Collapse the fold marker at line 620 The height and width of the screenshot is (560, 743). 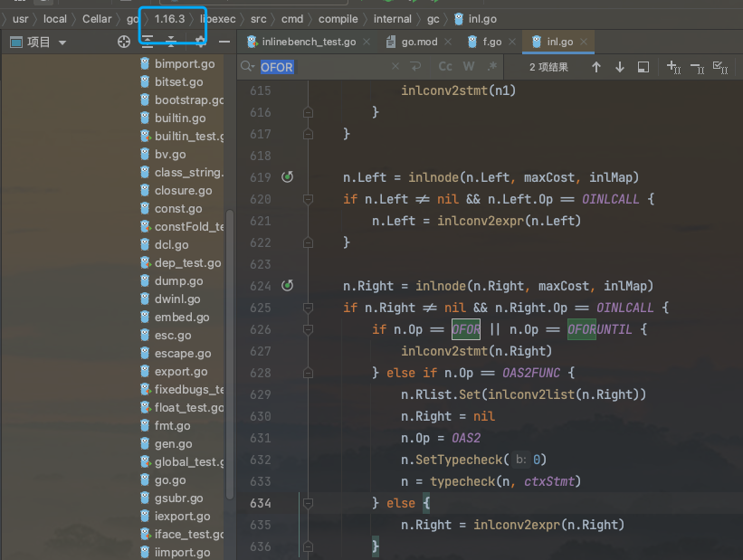pos(308,199)
